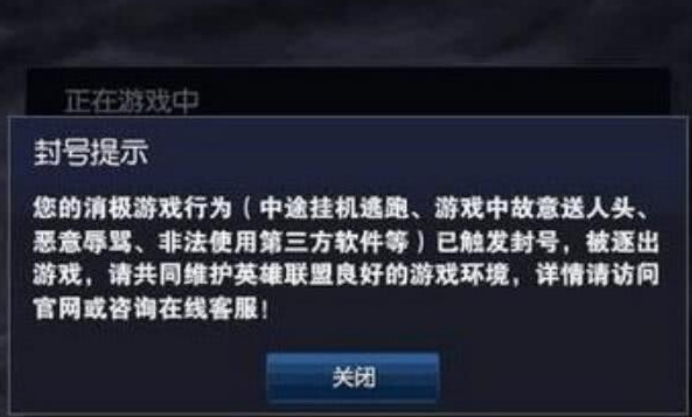Click empty dialog space left of 关闭
This screenshot has height=417, width=692.
point(139,378)
